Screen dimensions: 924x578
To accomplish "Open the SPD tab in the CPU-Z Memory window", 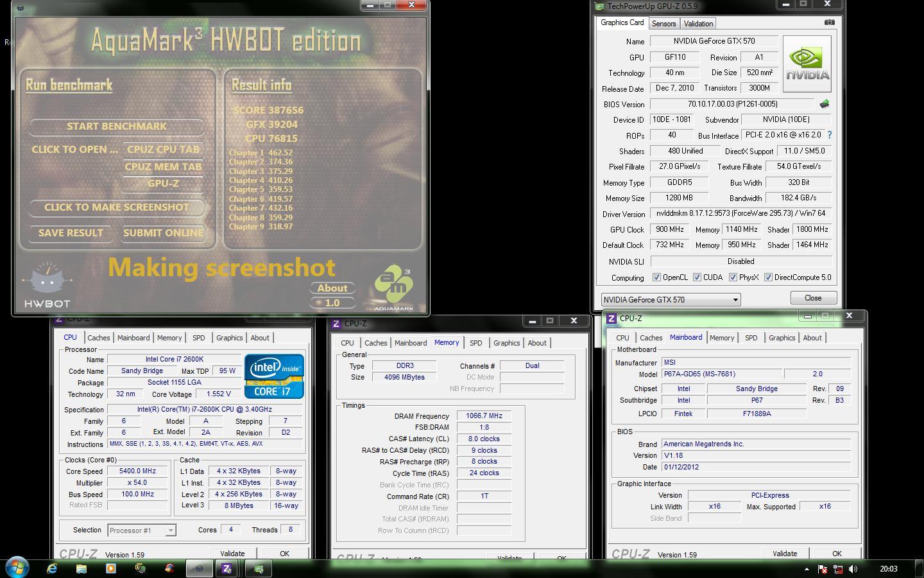I will [475, 343].
